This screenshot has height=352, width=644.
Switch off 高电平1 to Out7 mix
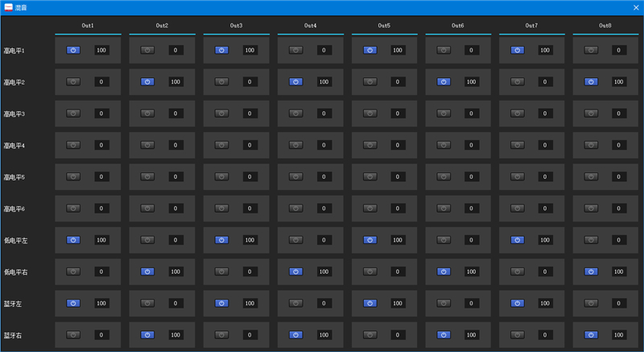coord(517,50)
